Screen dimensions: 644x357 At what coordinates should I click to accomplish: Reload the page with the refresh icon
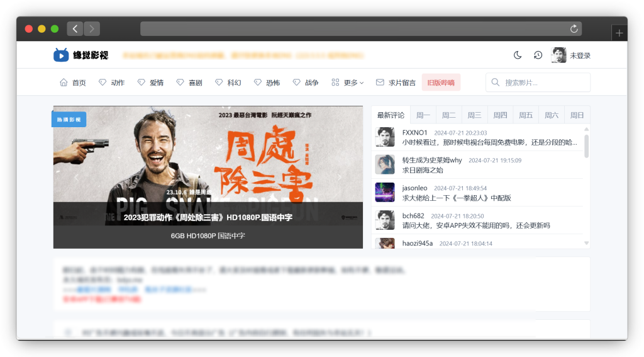tap(574, 29)
